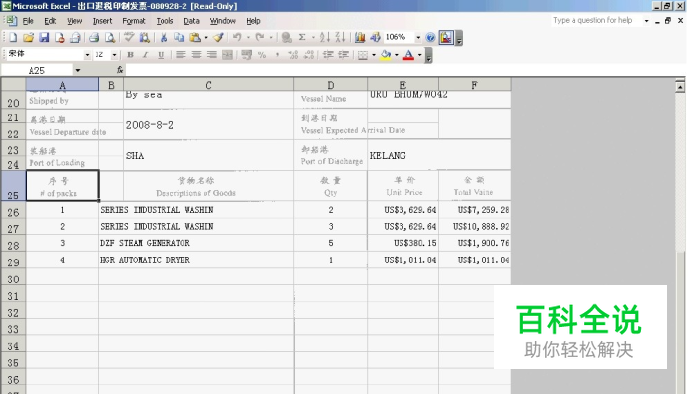
Task: Click the AutoSum sigma icon
Action: 302,38
